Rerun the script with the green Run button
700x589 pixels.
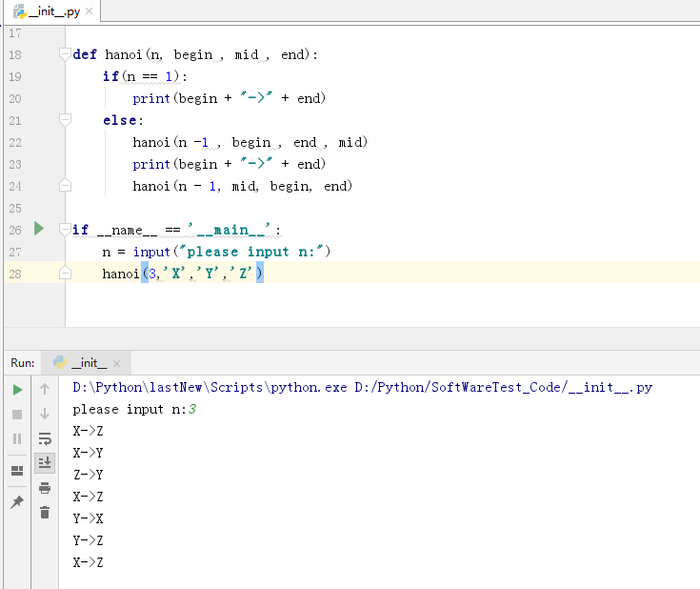click(x=17, y=389)
